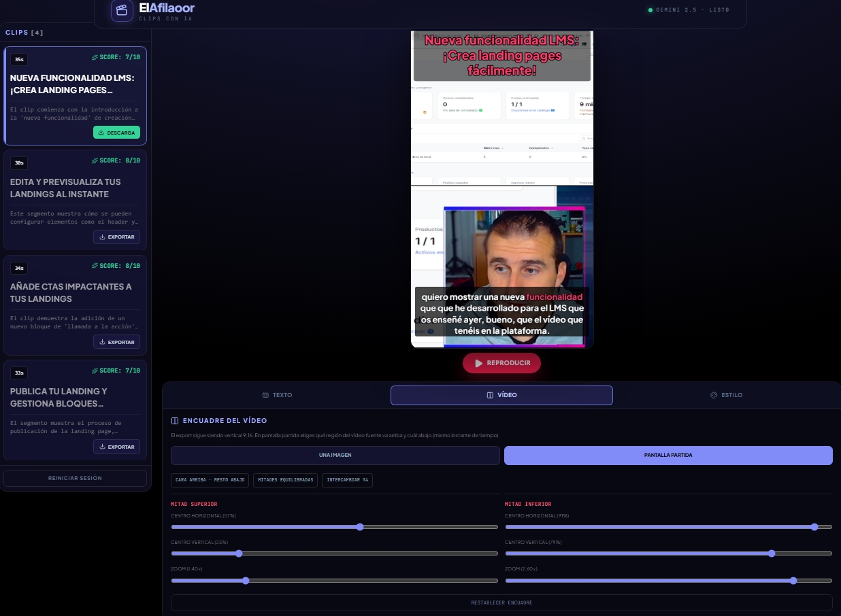Click the 33s duration badge
Screen dimensions: 841x616
coord(19,373)
